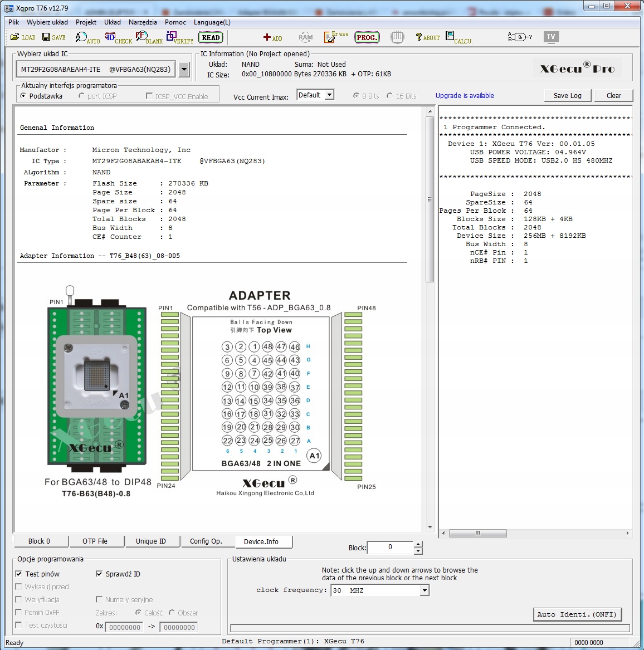Image resolution: width=644 pixels, height=650 pixels.
Task: Click the PROG. program toolbar button
Action: [367, 37]
